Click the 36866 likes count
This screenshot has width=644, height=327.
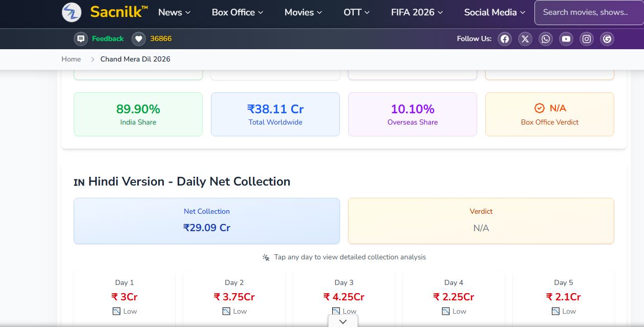click(161, 39)
